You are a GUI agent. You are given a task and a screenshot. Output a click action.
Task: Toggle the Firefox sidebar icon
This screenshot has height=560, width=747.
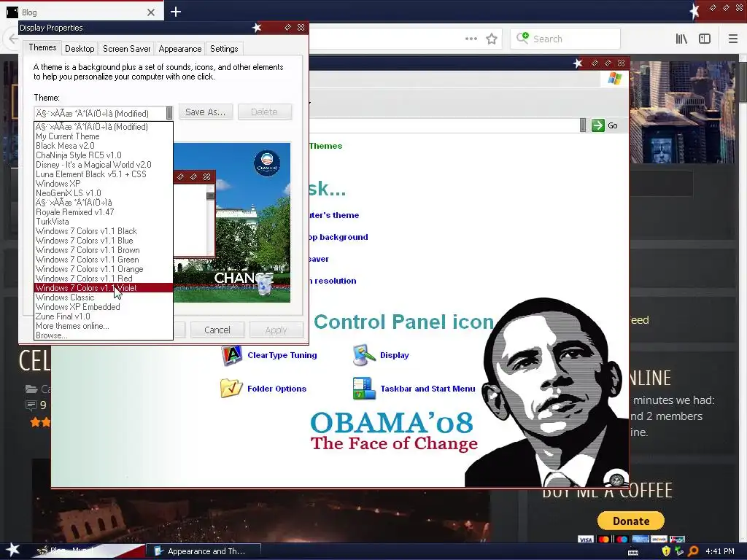pos(705,39)
